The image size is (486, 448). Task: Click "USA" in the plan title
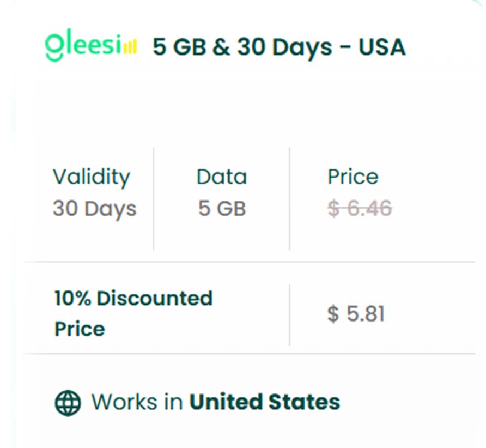click(x=382, y=47)
